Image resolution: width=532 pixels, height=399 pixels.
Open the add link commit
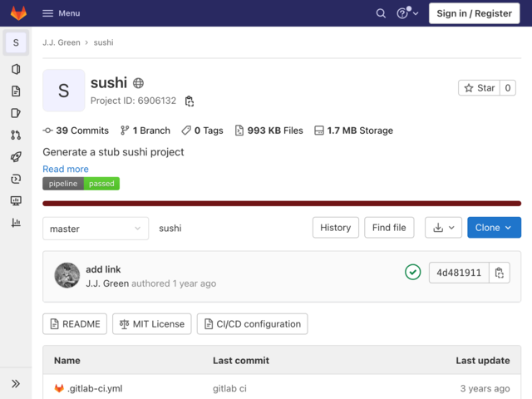pyautogui.click(x=103, y=269)
